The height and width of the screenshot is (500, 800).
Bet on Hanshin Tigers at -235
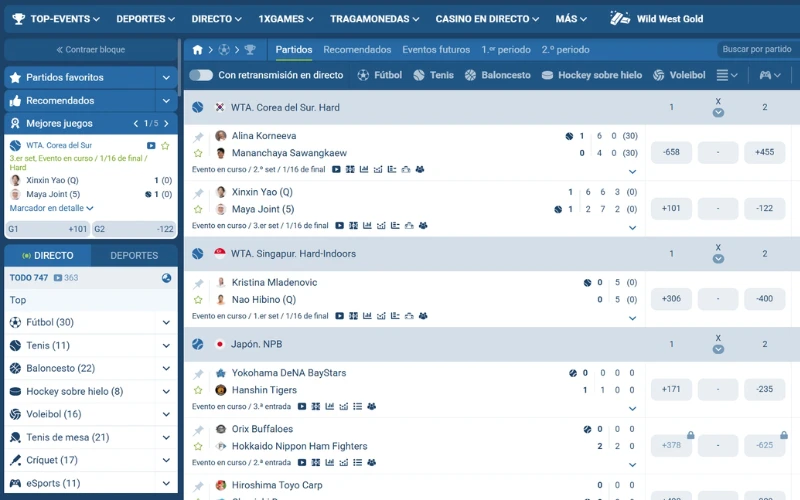point(764,389)
